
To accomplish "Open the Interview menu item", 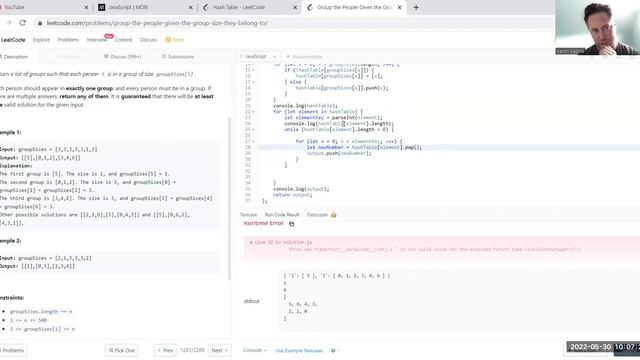I will point(96,40).
